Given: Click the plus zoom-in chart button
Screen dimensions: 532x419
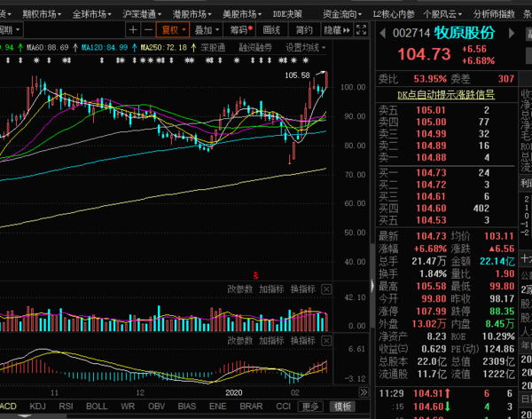Looking at the screenshot, I should [x=133, y=29].
